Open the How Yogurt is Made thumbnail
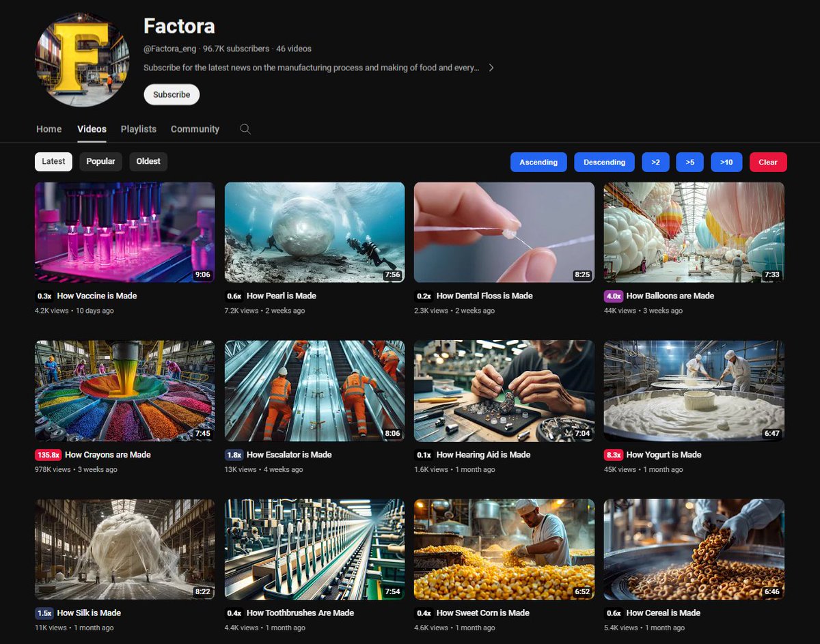The width and height of the screenshot is (820, 644). (x=694, y=391)
